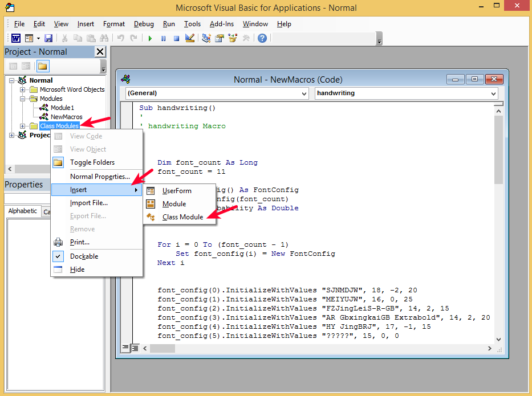Viewport: 532px width, 396px height.
Task: Expand Microsoft Word Objects folder
Action: pyautogui.click(x=22, y=90)
